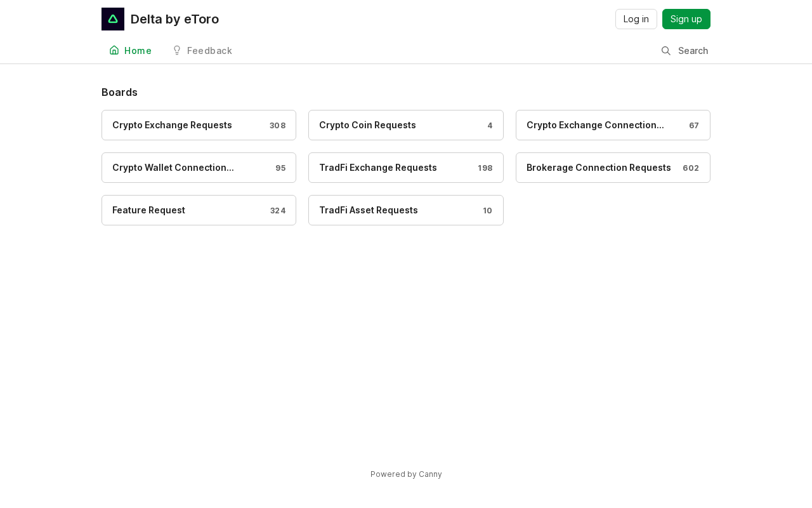Image resolution: width=812 pixels, height=508 pixels.
Task: Follow the Powered by Canny link
Action: [x=406, y=474]
